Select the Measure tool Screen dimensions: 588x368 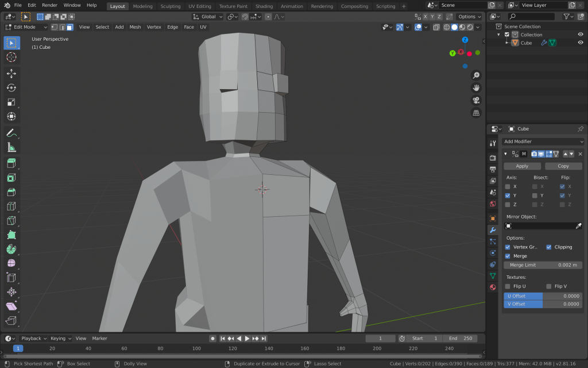pyautogui.click(x=11, y=147)
